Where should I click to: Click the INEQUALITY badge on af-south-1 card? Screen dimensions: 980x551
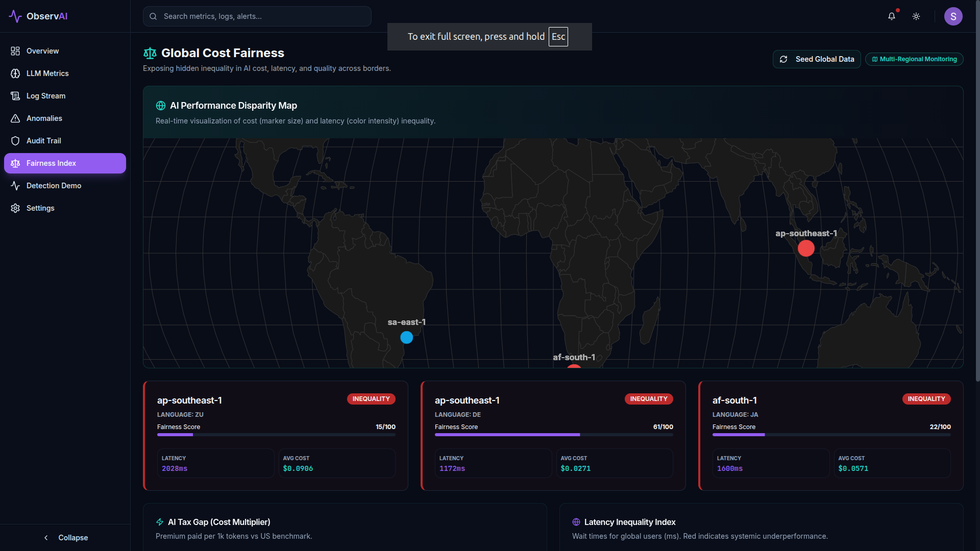pyautogui.click(x=926, y=399)
